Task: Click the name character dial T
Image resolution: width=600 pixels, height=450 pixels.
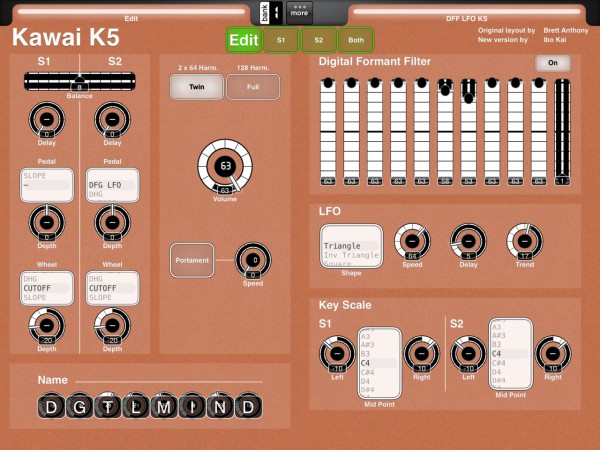Action: click(x=108, y=406)
